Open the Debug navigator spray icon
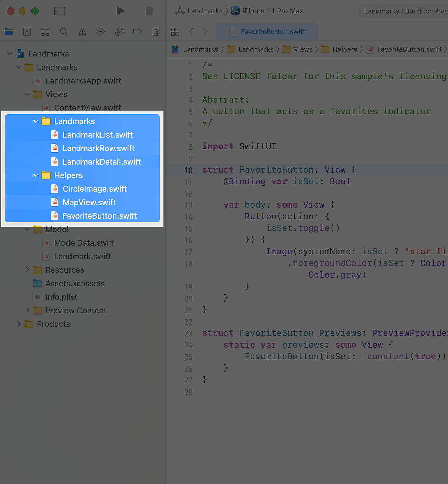Viewport: 448px width, 484px height. [x=119, y=32]
